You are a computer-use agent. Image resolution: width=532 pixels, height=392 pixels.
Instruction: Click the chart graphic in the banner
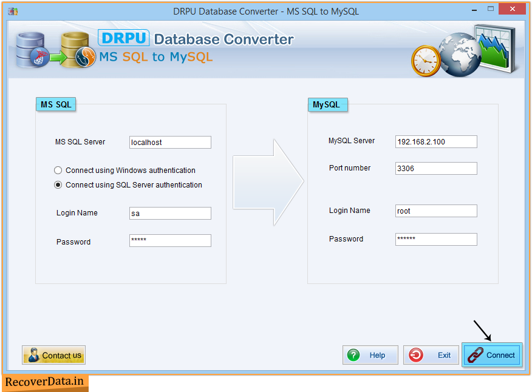pos(496,47)
